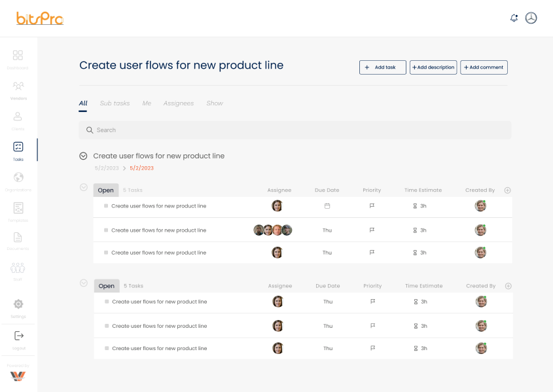Image resolution: width=553 pixels, height=392 pixels.
Task: Click the bitsPro logo
Action: [40, 18]
